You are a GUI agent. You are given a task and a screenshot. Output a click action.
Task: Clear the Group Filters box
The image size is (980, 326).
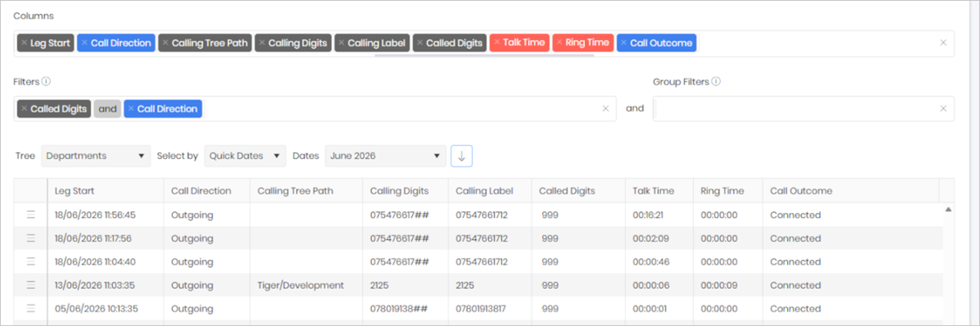click(943, 109)
